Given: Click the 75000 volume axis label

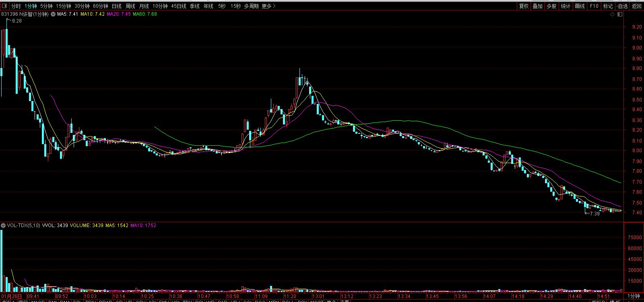Looking at the screenshot, I should click(635, 238).
